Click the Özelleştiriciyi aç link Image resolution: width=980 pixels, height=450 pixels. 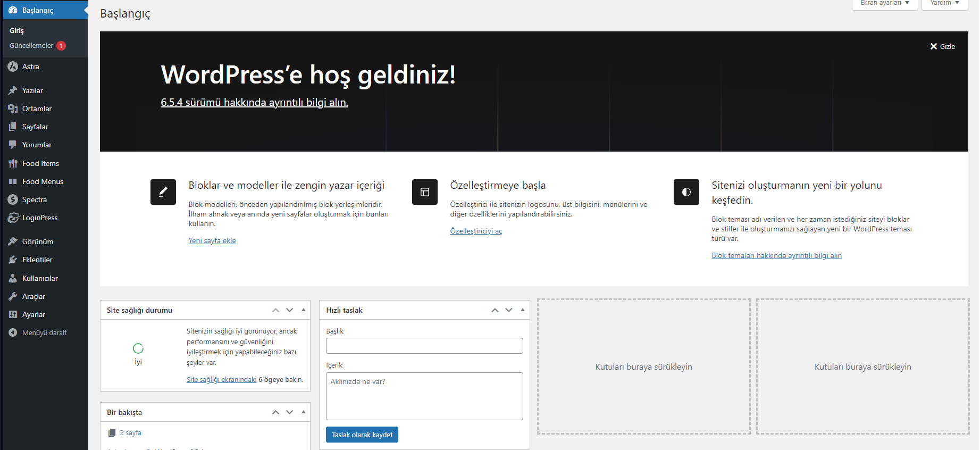476,231
